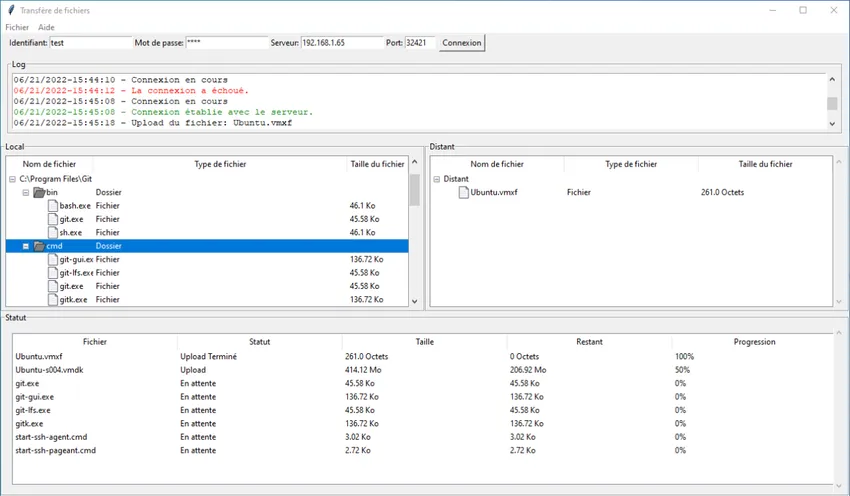Focus the Mot de passe field
This screenshot has width=850, height=496.
226,43
